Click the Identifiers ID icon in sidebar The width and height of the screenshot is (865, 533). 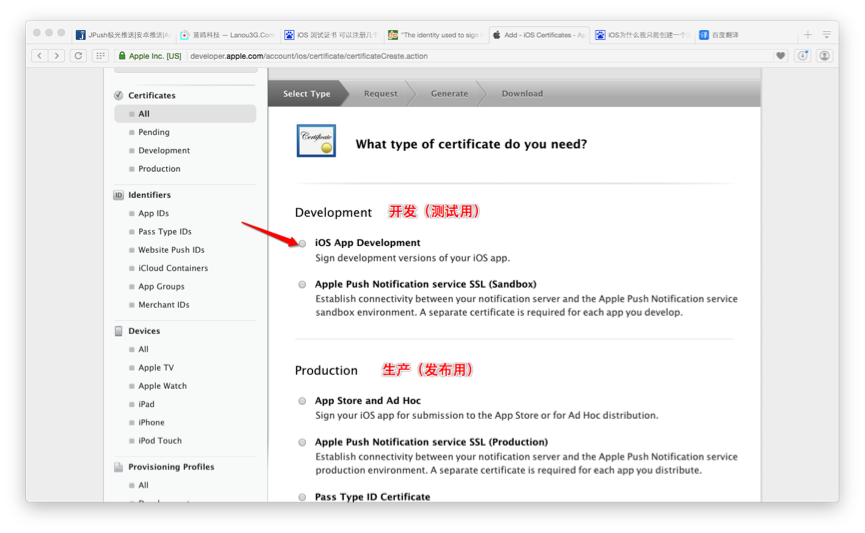[119, 195]
